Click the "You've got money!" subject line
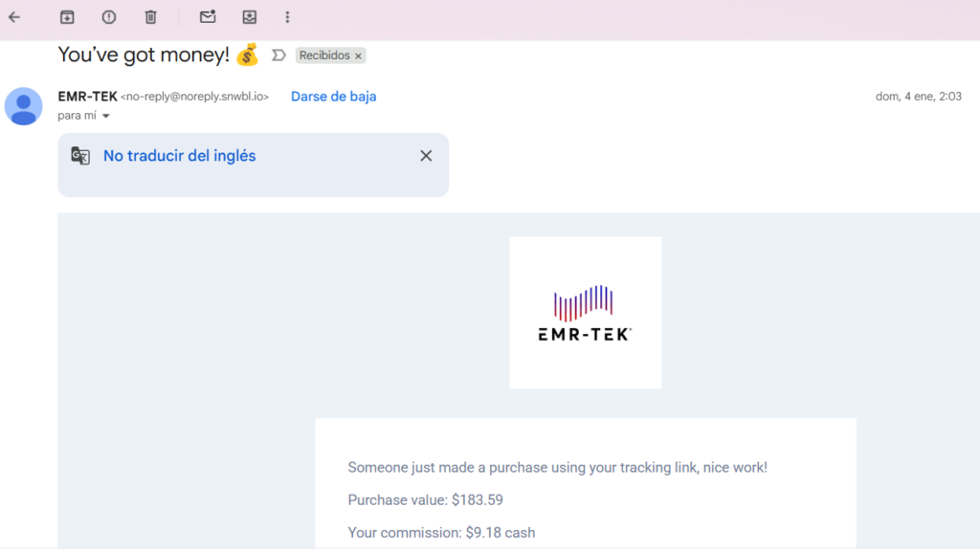The width and height of the screenshot is (980, 552). coord(144,55)
